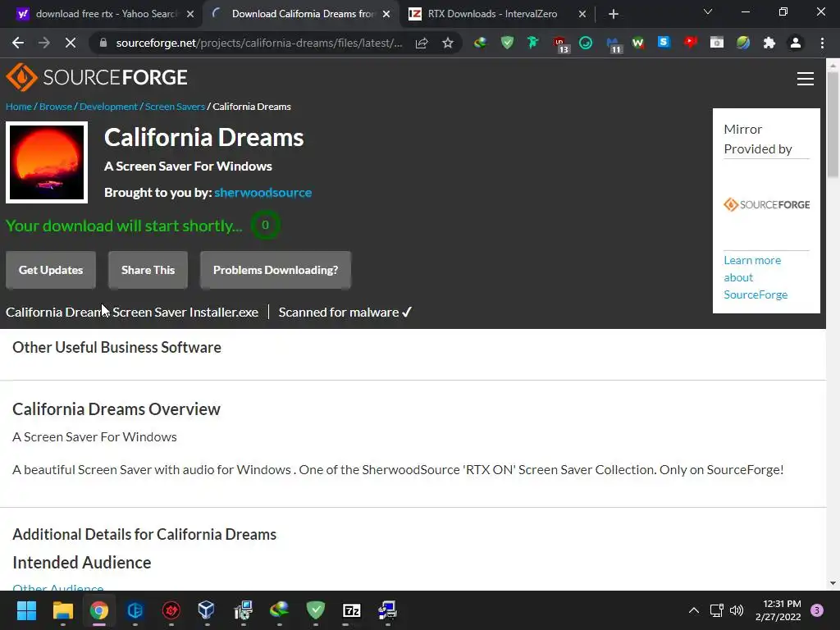Open the green W extension
The width and height of the screenshot is (840, 630).
coord(637,43)
